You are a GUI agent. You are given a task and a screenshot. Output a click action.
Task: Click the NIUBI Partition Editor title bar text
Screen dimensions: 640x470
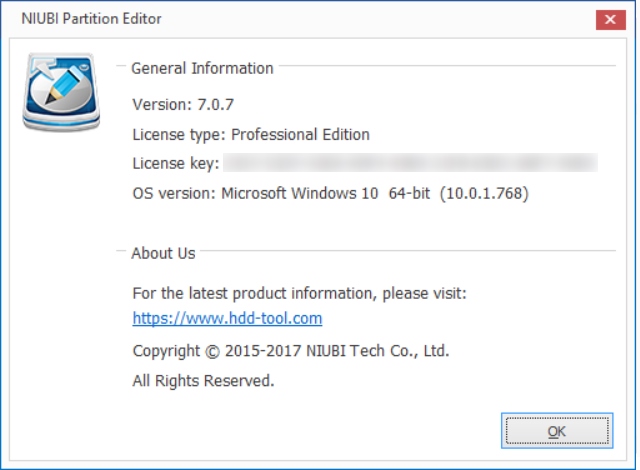91,19
